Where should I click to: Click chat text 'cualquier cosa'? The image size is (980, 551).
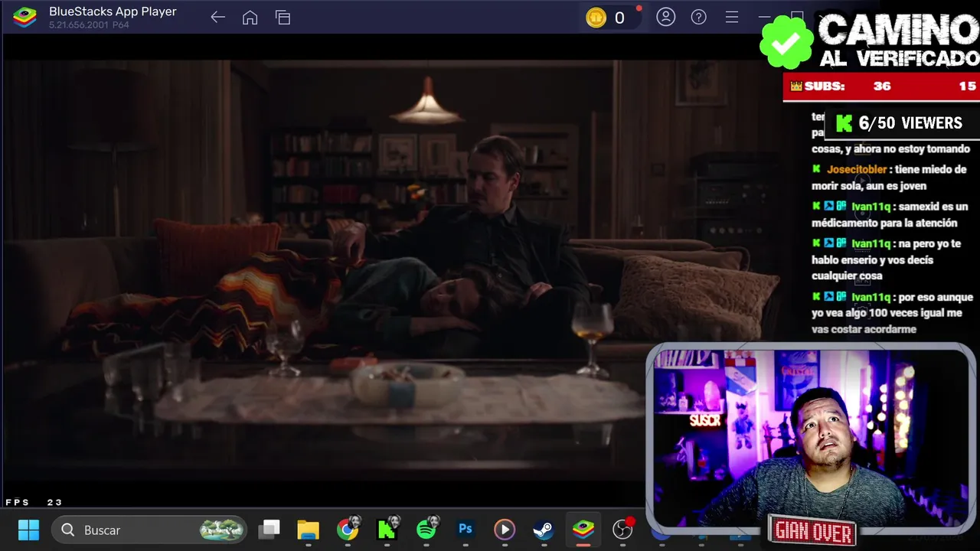(847, 276)
